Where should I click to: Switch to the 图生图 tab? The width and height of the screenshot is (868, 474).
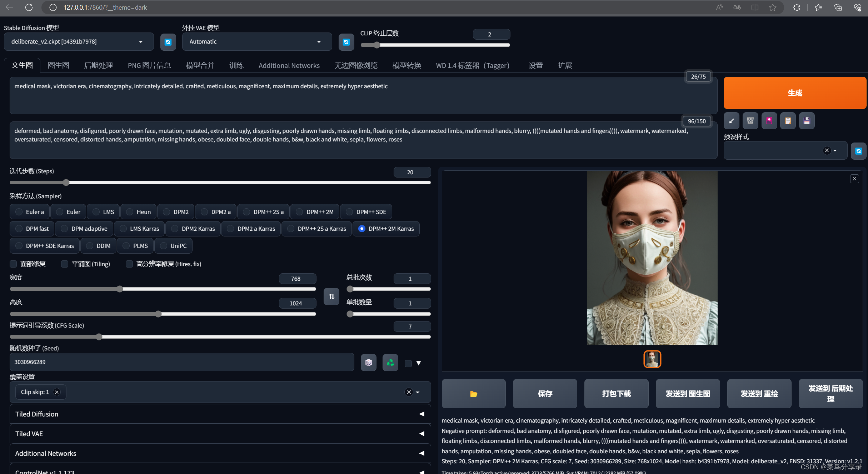tap(58, 65)
